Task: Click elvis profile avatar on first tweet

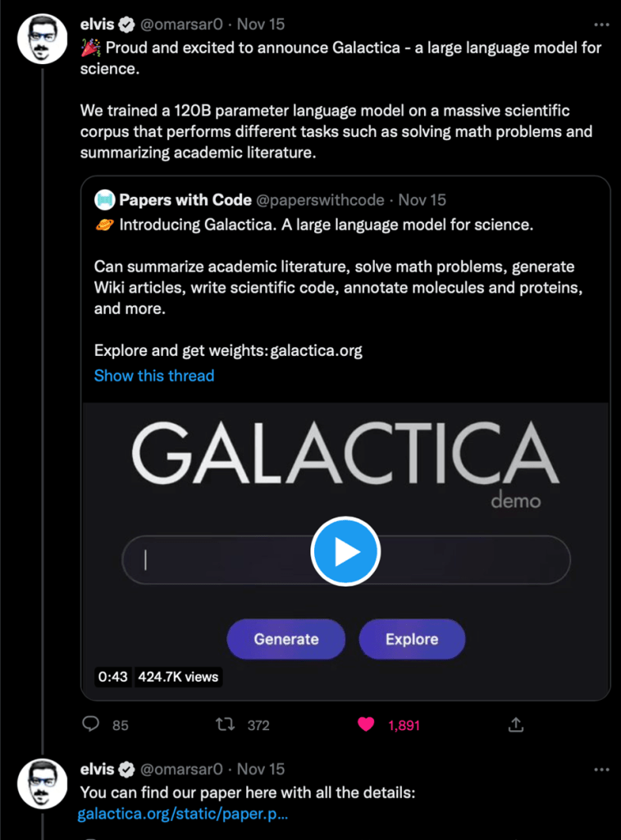Action: coord(42,39)
